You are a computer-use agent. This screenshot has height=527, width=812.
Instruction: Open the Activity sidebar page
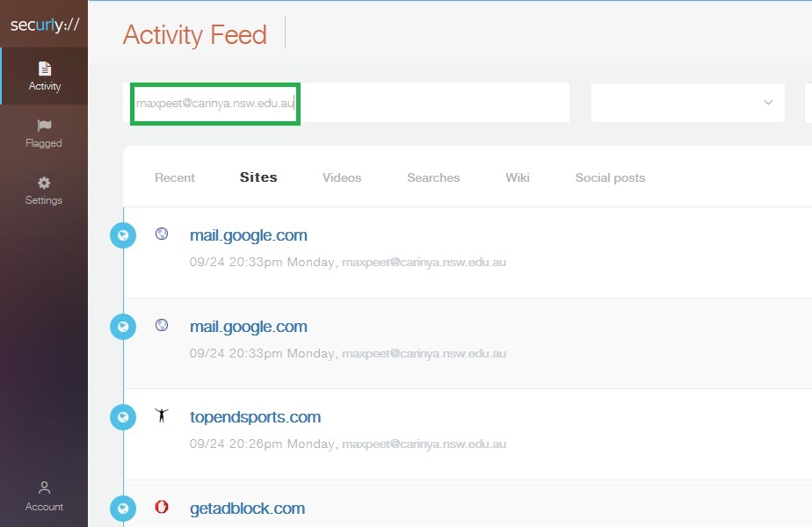[x=44, y=76]
